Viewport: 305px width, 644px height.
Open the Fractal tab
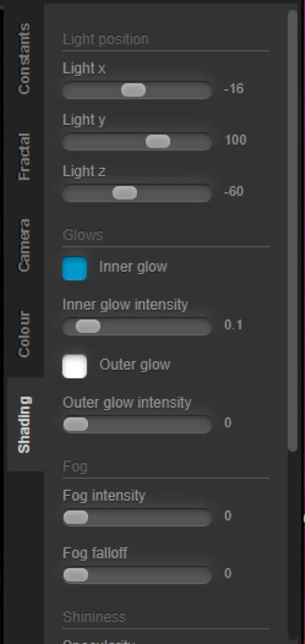coord(24,156)
